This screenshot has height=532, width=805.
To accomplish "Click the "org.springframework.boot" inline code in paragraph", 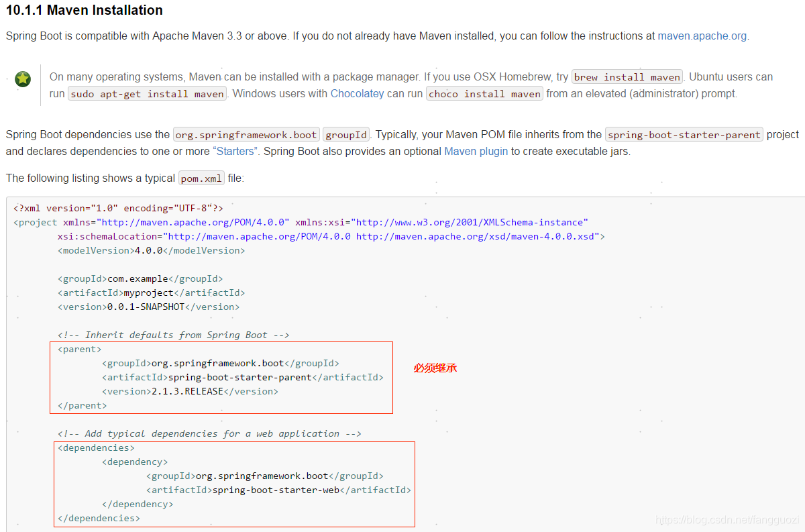I will coord(246,135).
